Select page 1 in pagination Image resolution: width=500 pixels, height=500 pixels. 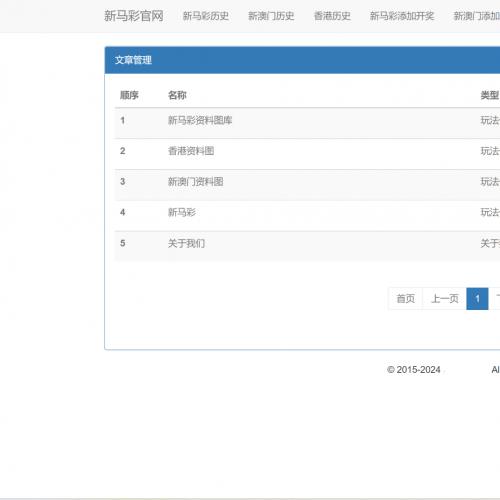click(477, 299)
